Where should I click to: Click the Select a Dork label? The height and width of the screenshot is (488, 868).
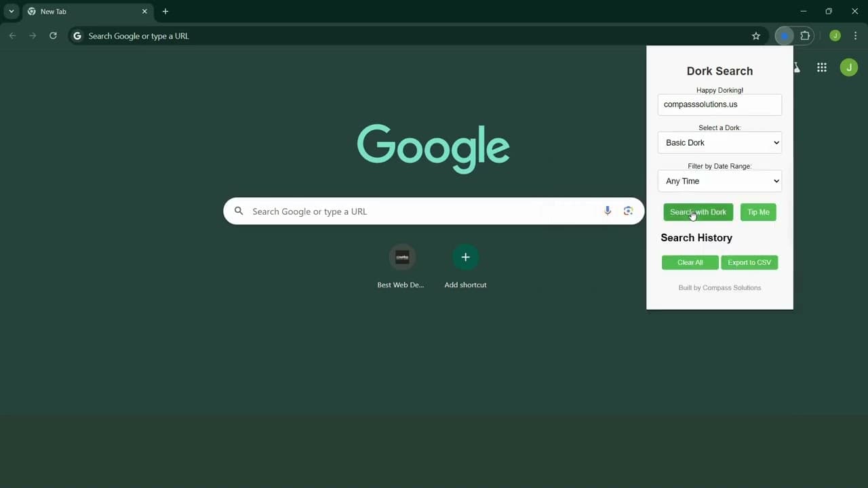tap(719, 127)
